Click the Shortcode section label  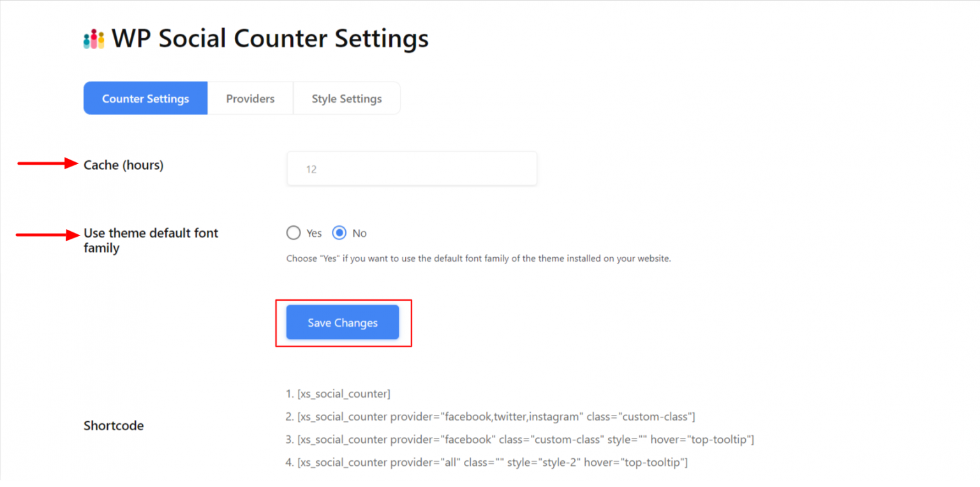point(114,425)
